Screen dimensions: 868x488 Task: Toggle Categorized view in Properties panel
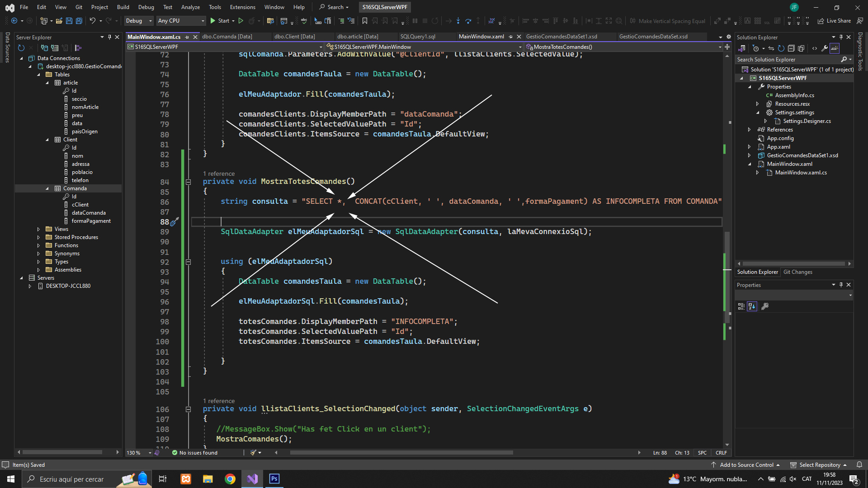point(741,306)
